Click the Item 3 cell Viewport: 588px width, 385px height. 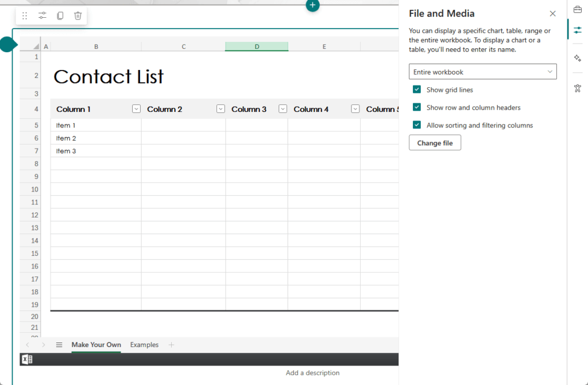[x=96, y=151]
